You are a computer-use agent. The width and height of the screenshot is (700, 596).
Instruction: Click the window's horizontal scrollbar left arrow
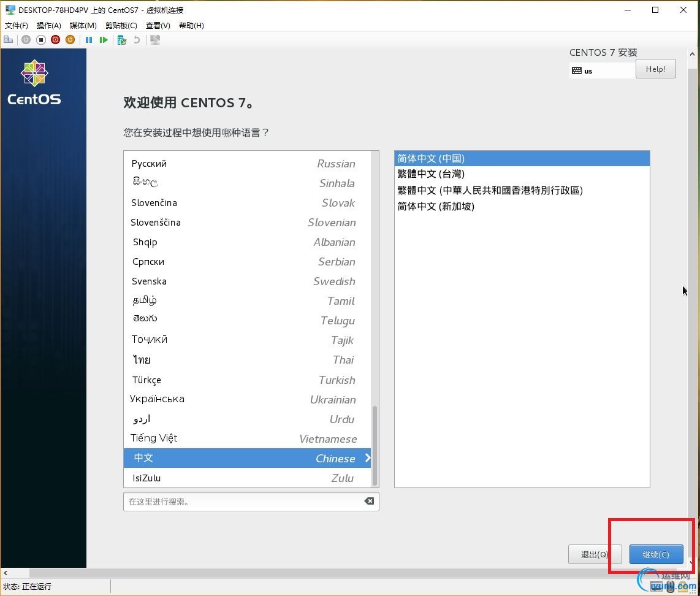[x=6, y=573]
